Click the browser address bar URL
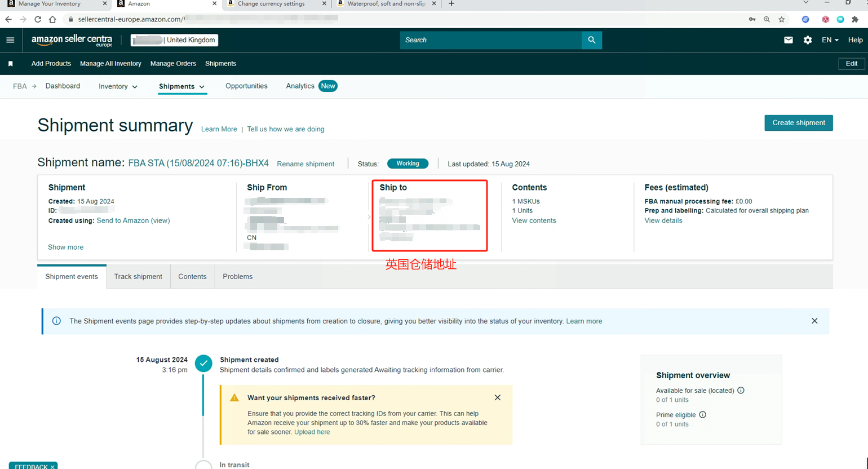 [x=208, y=19]
